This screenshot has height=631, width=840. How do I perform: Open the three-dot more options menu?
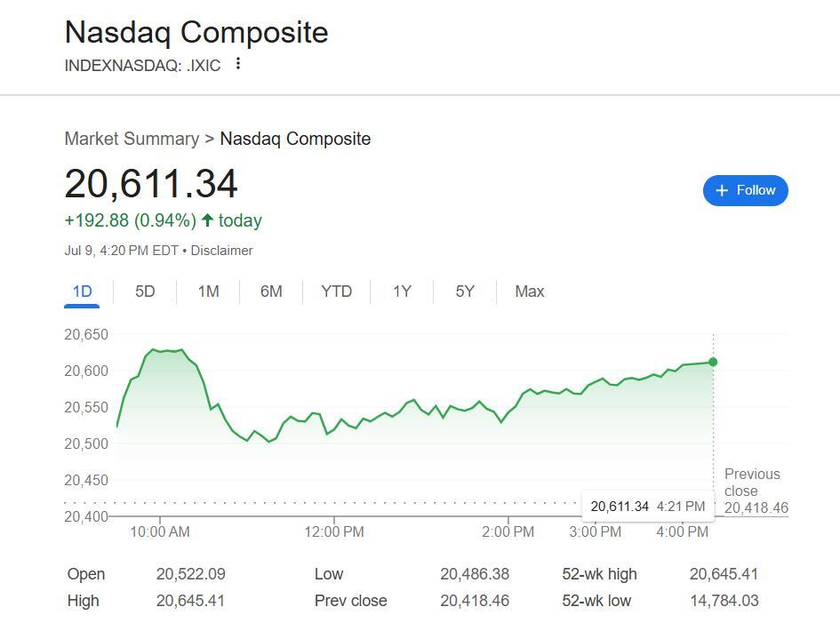pyautogui.click(x=238, y=64)
